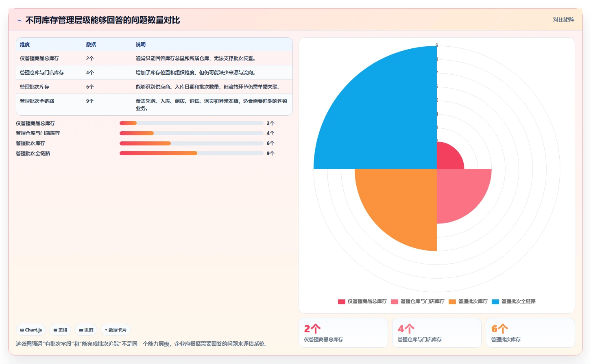Click description starting 能够识别供应商
Image resolution: width=591 pixels, height=364 pixels.
click(x=208, y=87)
